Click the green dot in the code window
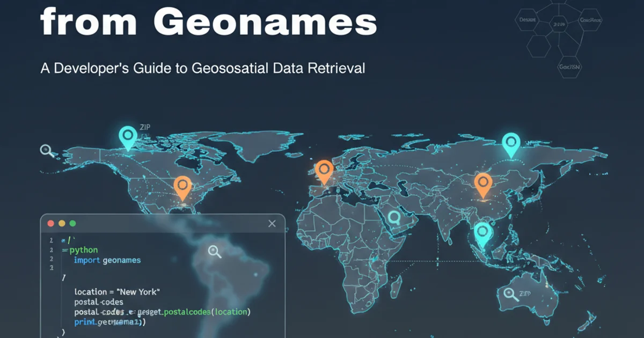This screenshot has height=338, width=644. pyautogui.click(x=72, y=223)
